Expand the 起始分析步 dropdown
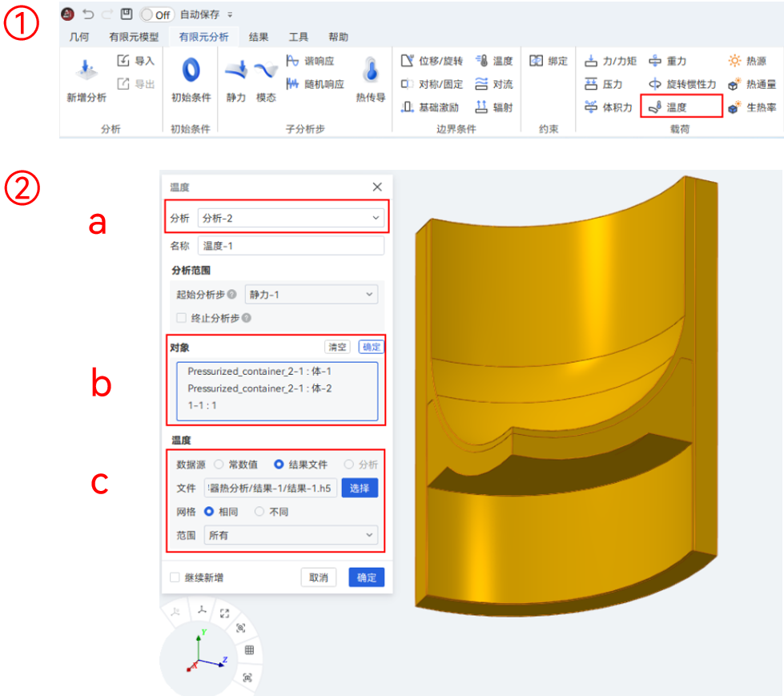The height and width of the screenshot is (696, 784). (311, 294)
